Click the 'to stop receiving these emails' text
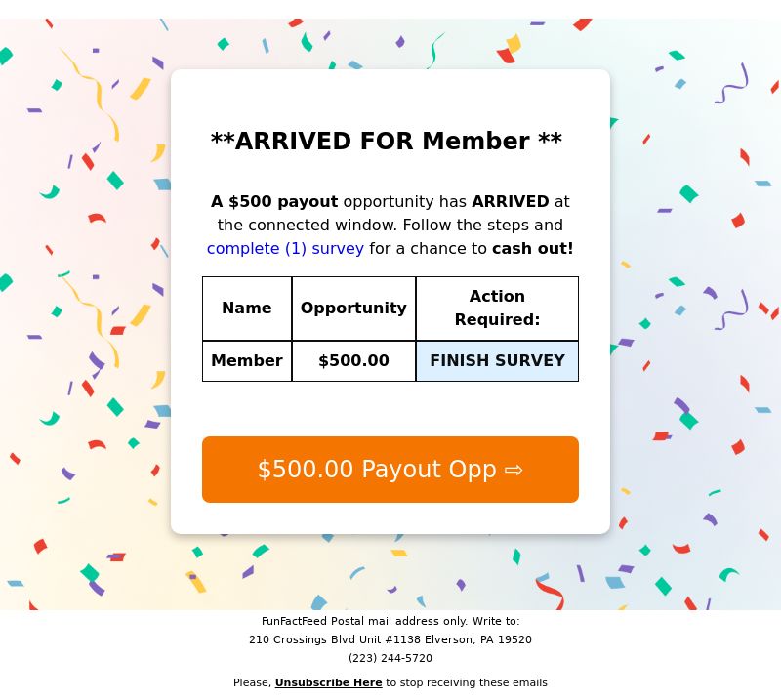Screen dimensions: 781x700 click(x=467, y=683)
